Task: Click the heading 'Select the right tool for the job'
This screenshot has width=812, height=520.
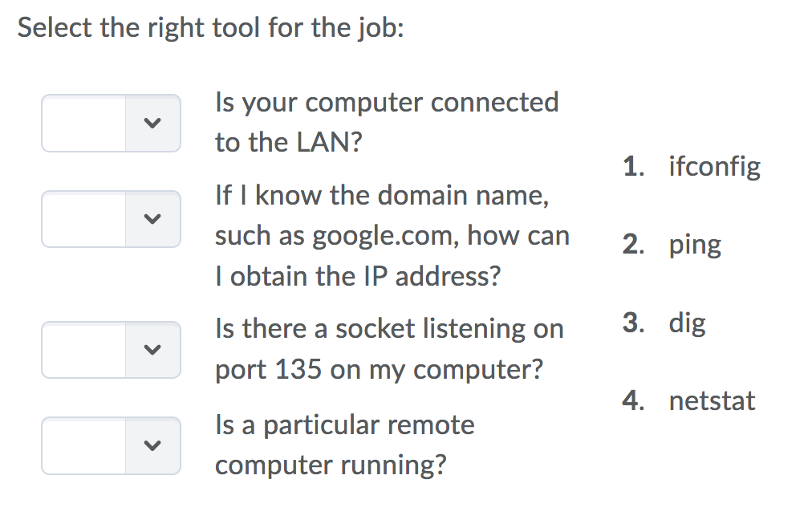Action: tap(211, 28)
